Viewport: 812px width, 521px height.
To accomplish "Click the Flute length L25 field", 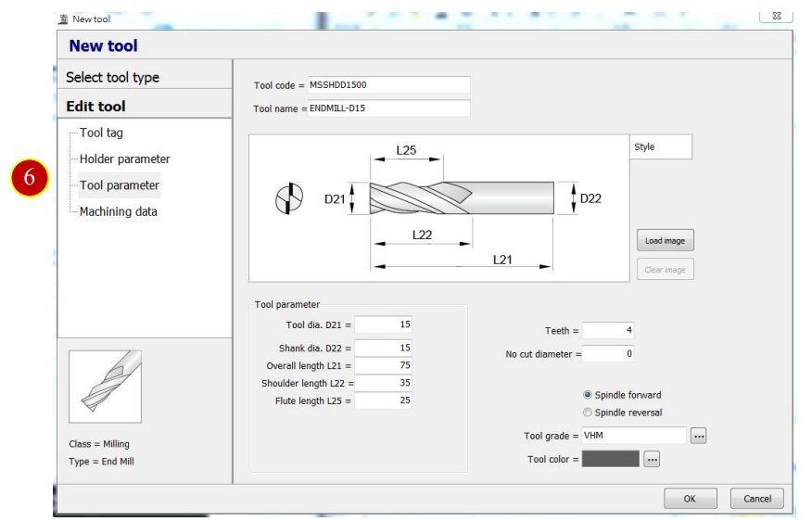I will point(383,400).
